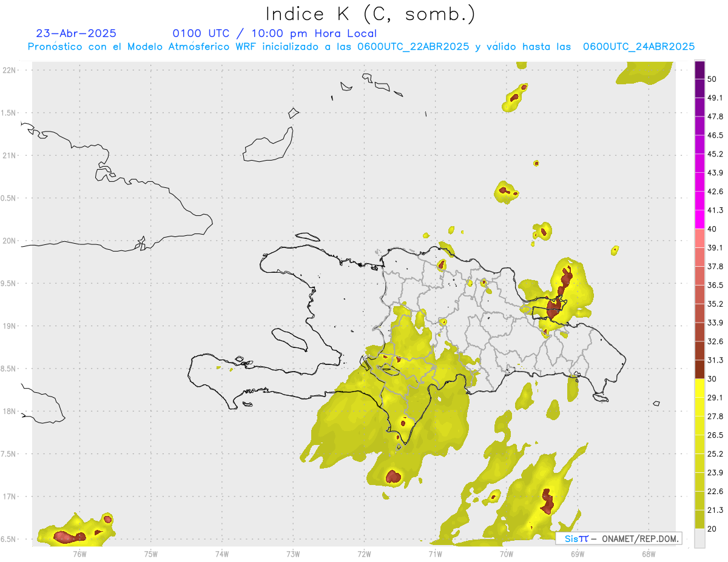The width and height of the screenshot is (728, 562).
Task: Click the "70W" longitude label
Action: tap(507, 554)
